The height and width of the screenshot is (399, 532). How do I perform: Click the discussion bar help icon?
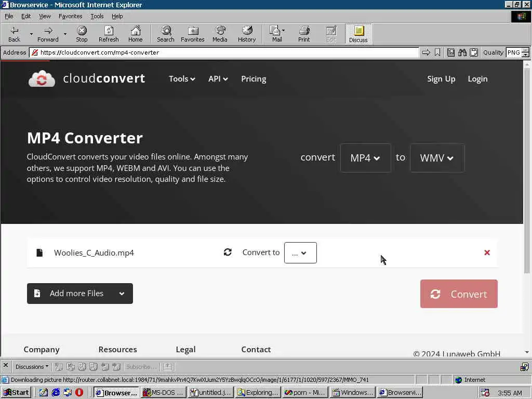click(524, 367)
